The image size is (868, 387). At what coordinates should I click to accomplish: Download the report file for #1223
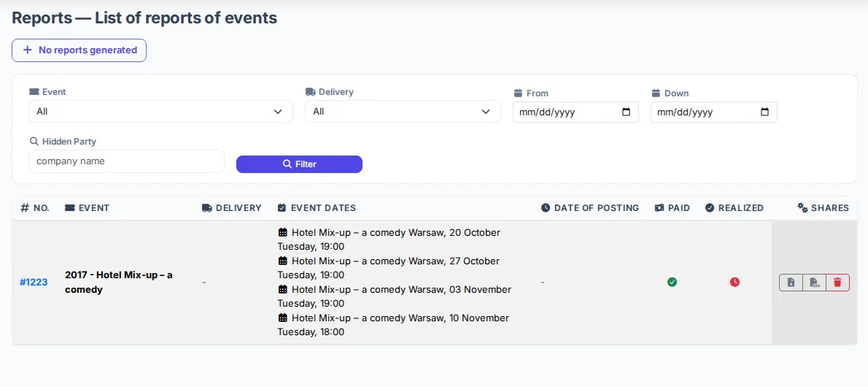791,282
